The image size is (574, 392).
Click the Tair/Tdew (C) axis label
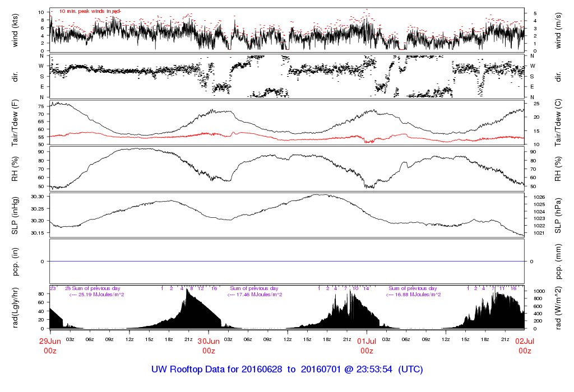(x=559, y=123)
